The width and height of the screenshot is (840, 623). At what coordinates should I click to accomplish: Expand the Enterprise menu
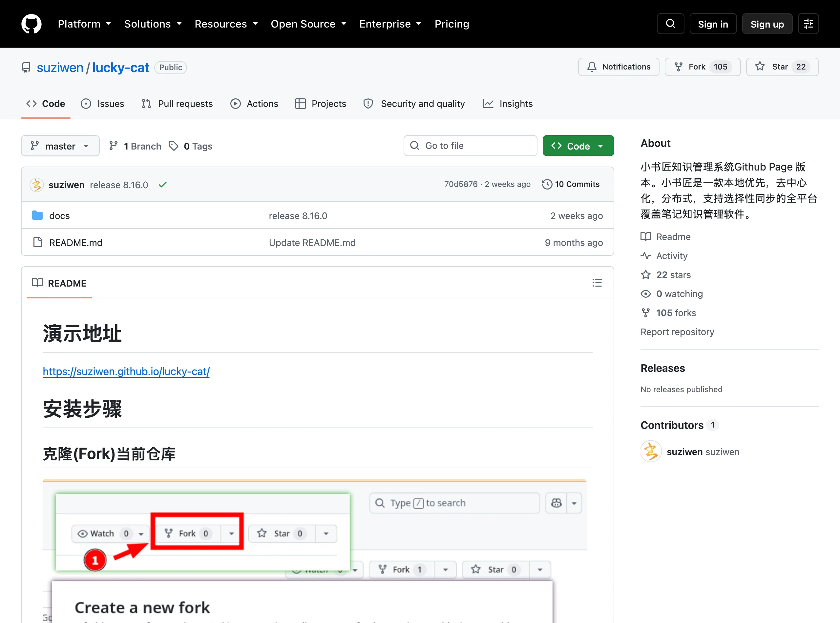pos(390,24)
